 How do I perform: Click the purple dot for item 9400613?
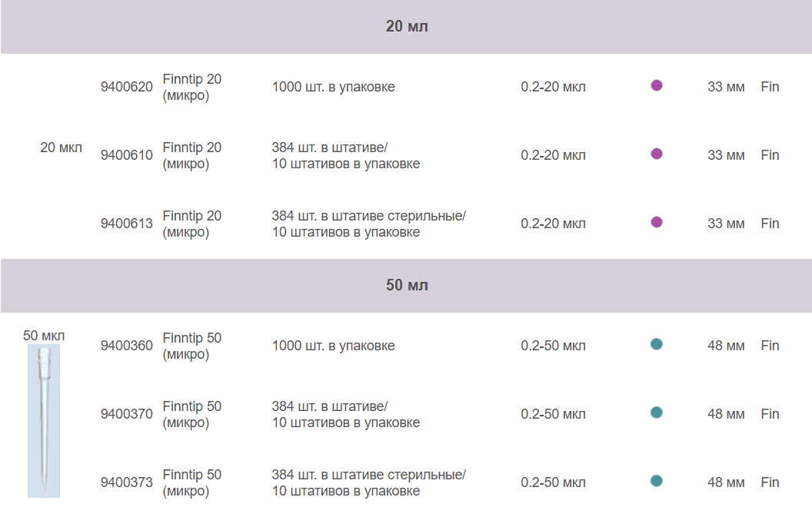click(x=657, y=222)
